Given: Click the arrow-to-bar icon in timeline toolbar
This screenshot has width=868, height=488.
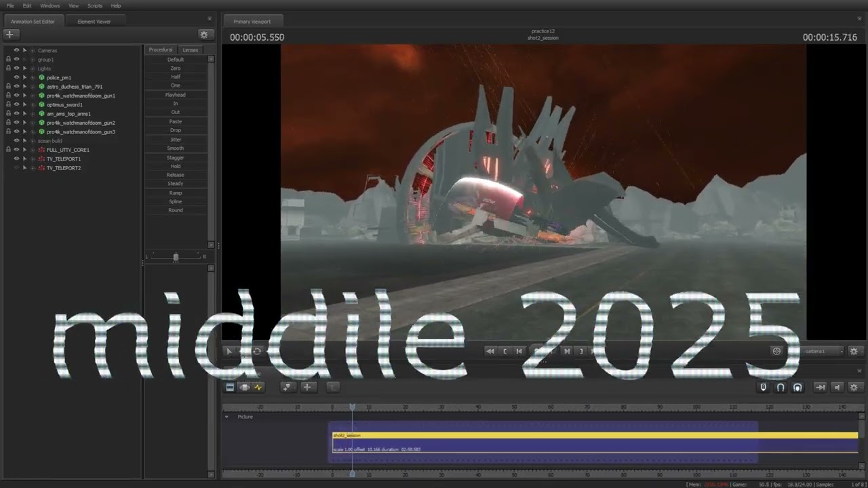Looking at the screenshot, I should coord(820,387).
